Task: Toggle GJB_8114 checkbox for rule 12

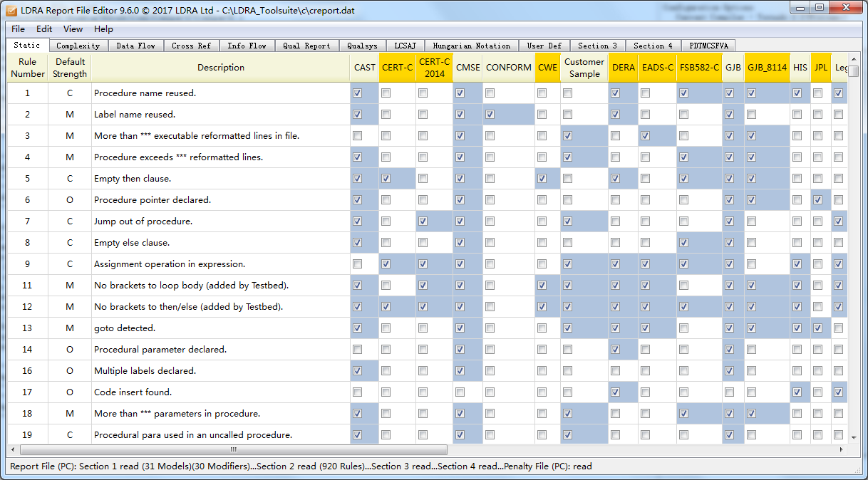Action: [750, 307]
